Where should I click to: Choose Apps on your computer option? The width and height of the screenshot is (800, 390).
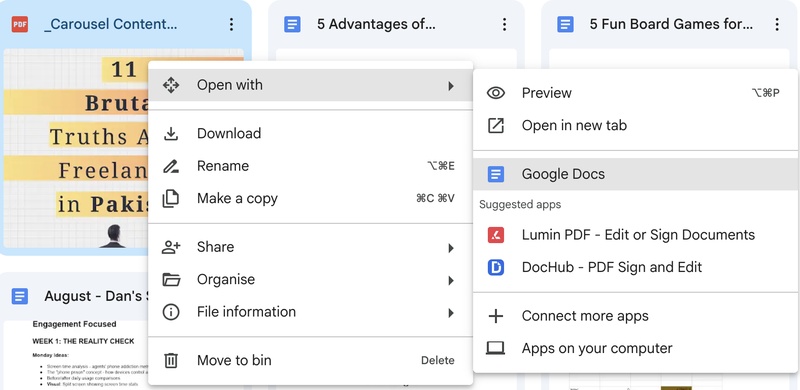pos(636,348)
